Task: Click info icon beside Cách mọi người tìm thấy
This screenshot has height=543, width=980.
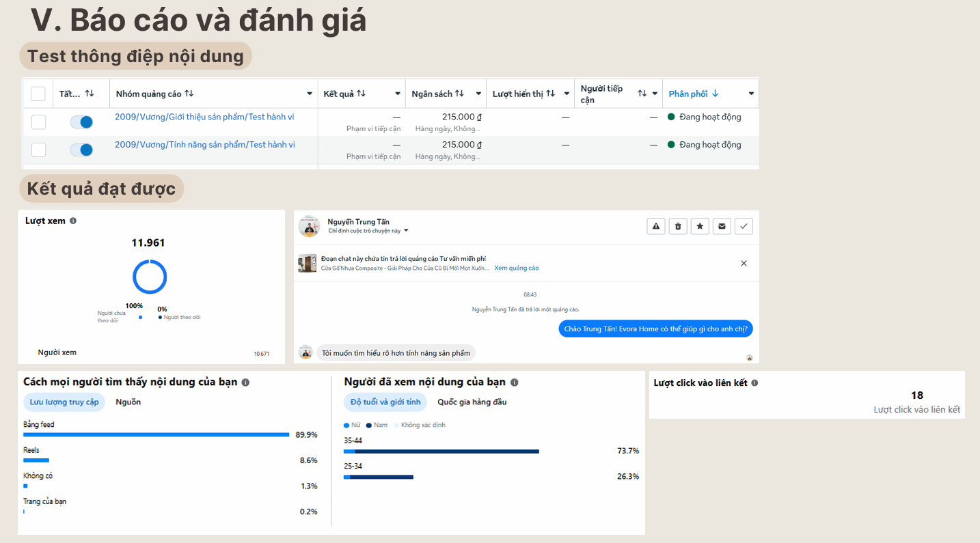Action: [x=245, y=382]
